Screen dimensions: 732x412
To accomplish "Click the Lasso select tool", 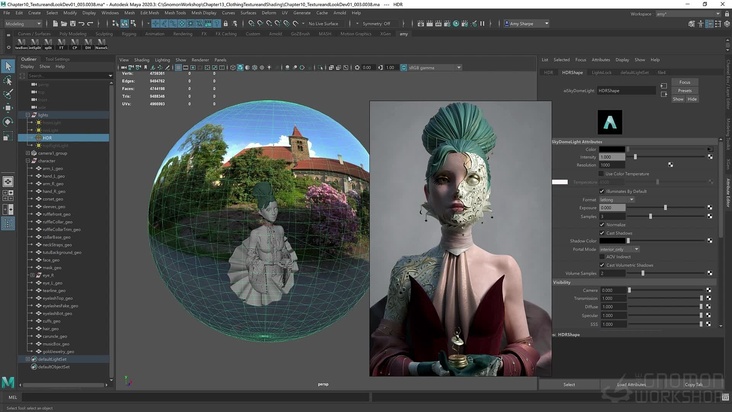I will pos(8,80).
